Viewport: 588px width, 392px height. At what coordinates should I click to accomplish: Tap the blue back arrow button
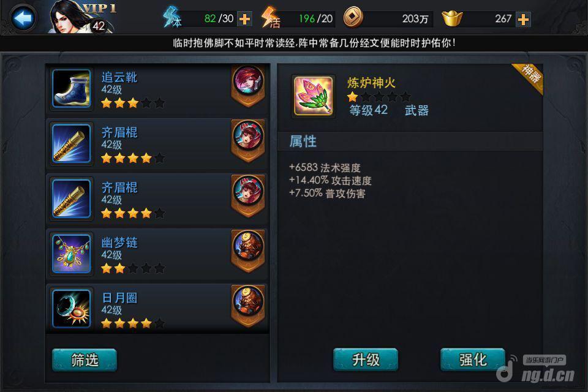pyautogui.click(x=23, y=18)
